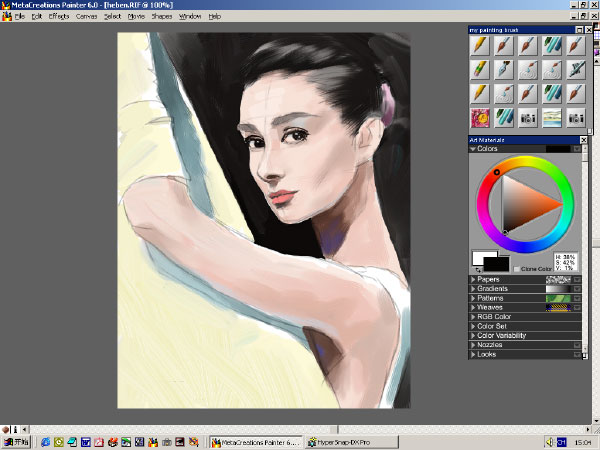Viewport: 600px width, 450px height.
Task: Select the airbrush icon in brush palette
Action: click(x=576, y=70)
